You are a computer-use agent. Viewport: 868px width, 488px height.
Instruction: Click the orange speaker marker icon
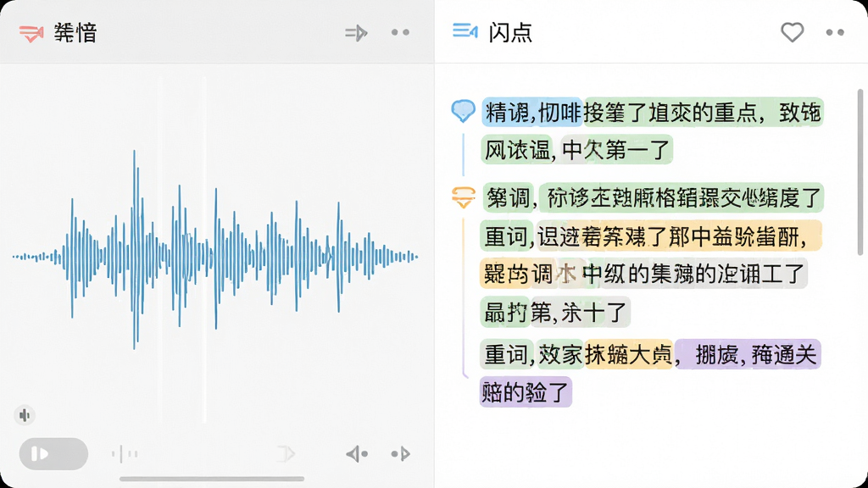464,197
